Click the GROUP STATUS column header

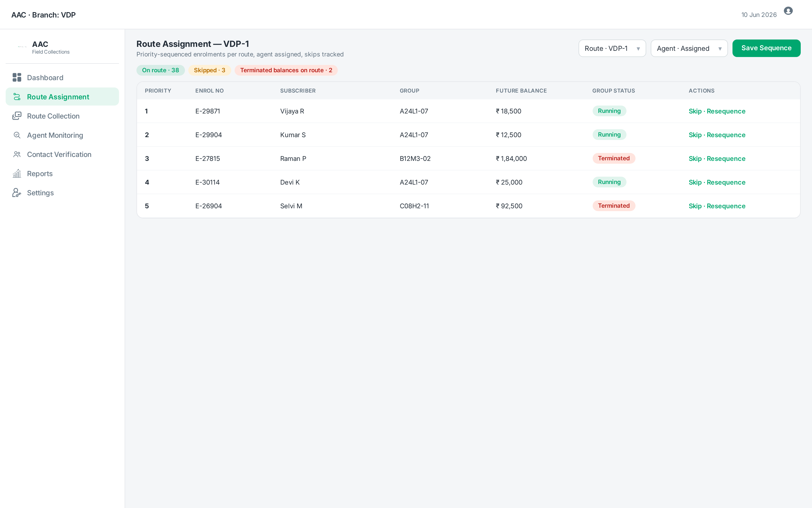pyautogui.click(x=613, y=91)
